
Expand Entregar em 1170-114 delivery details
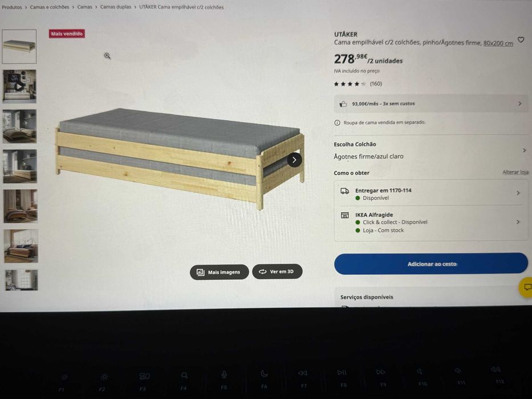click(x=431, y=193)
